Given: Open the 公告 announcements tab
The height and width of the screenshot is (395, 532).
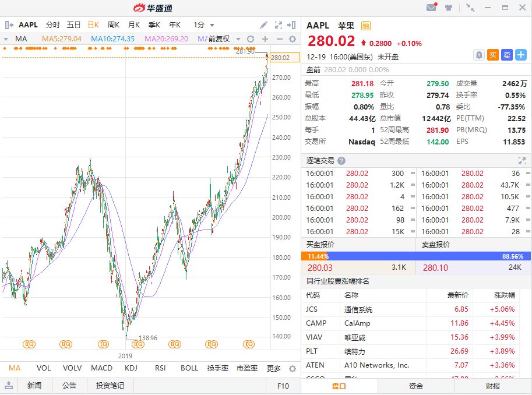Looking at the screenshot, I should (x=69, y=386).
